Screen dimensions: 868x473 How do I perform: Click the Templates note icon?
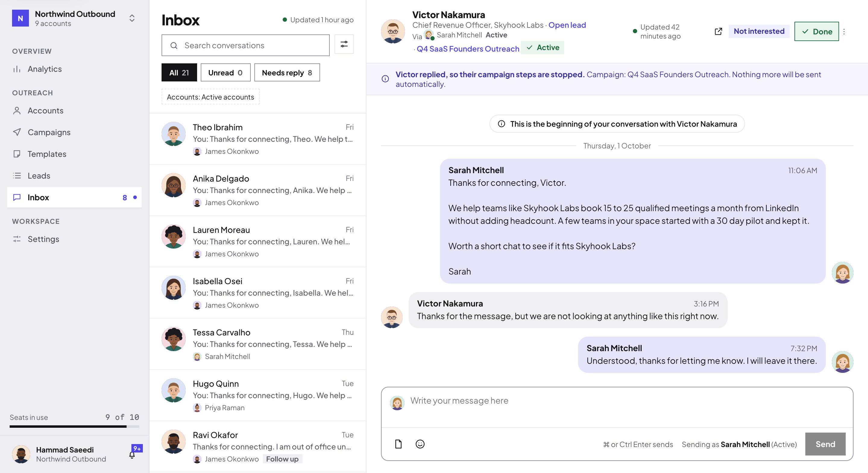click(17, 154)
